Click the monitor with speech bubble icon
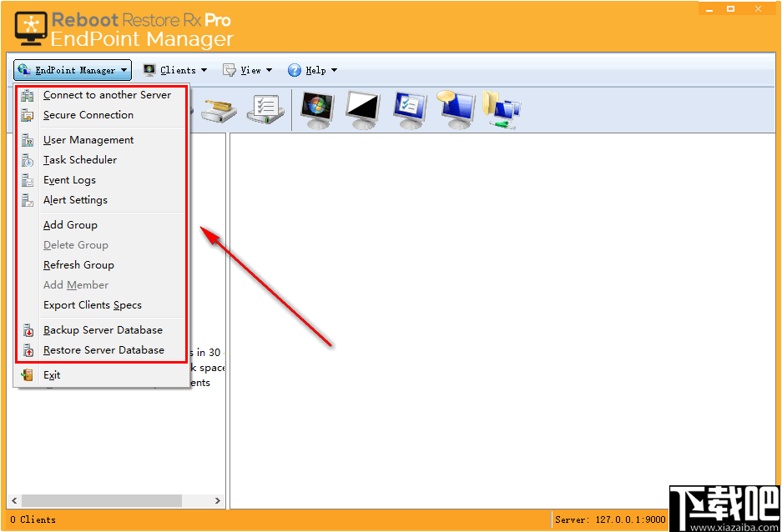Viewport: 782px width, 532px height. pyautogui.click(x=456, y=110)
